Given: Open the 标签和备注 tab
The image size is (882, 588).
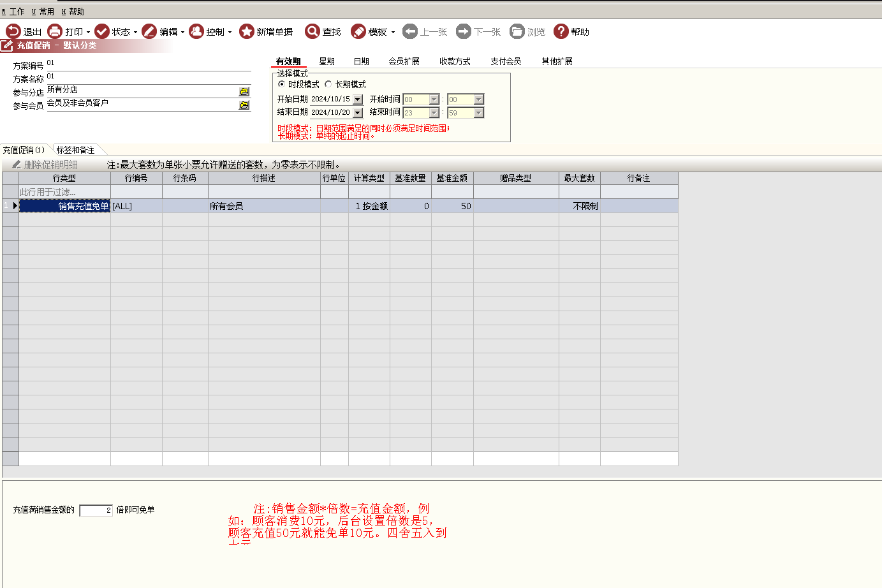Looking at the screenshot, I should [x=75, y=150].
